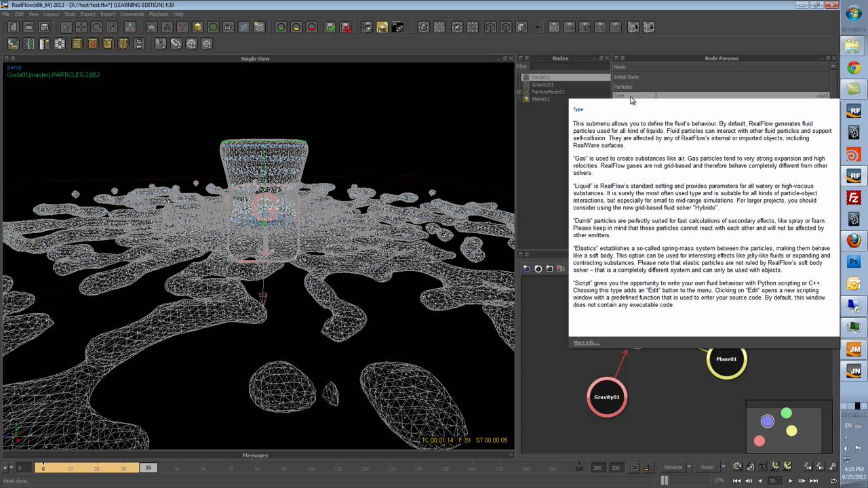Click the More info link in tooltip
Image resolution: width=868 pixels, height=488 pixels.
(x=586, y=342)
